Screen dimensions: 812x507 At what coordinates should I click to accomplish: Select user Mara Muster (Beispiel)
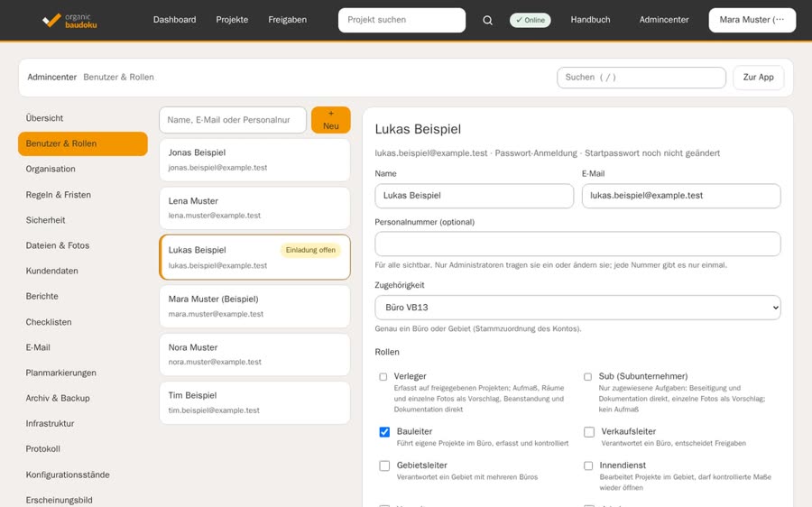[254, 306]
